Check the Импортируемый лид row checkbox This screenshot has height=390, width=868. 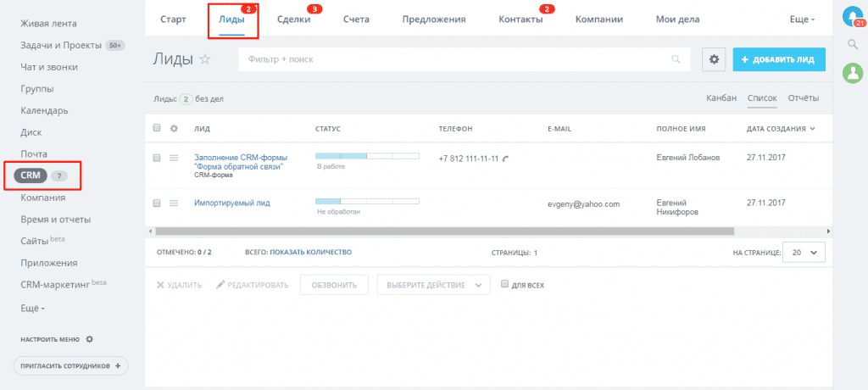point(157,203)
